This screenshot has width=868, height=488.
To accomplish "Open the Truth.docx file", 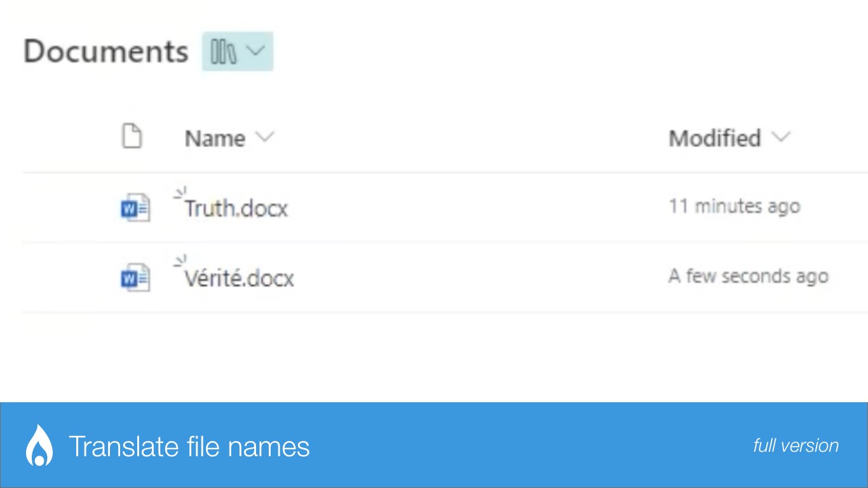I will [x=236, y=208].
